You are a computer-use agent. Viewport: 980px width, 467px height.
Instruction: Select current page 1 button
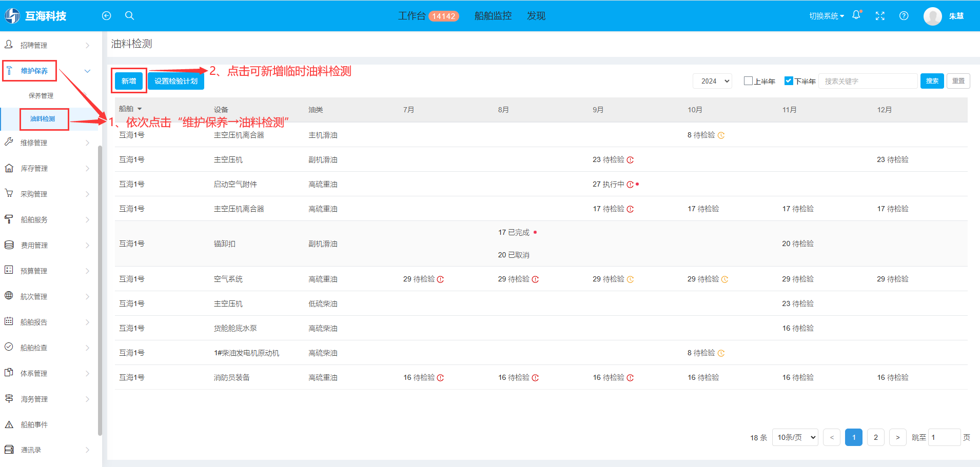pyautogui.click(x=854, y=437)
